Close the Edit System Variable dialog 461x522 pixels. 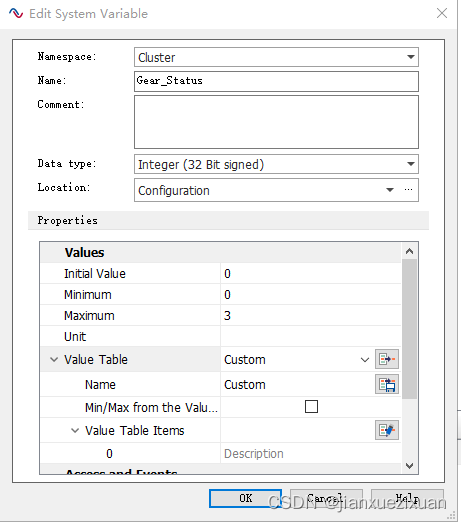coord(442,13)
